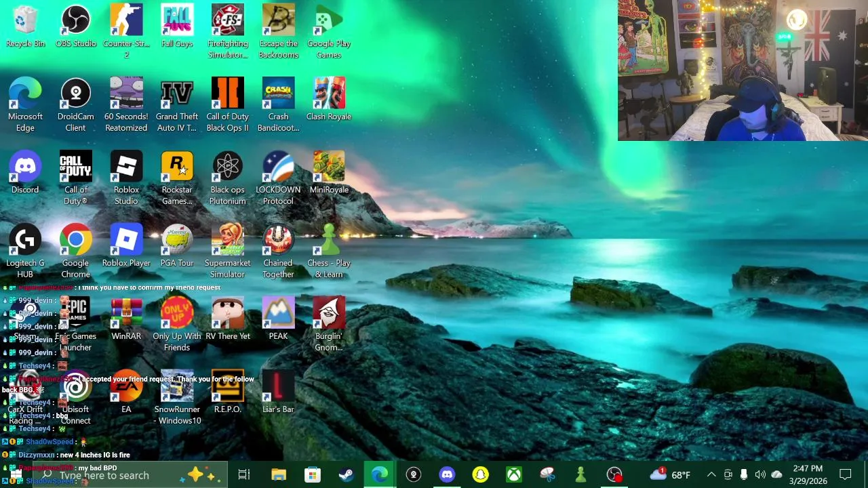Click the microphone tray icon

click(x=744, y=475)
